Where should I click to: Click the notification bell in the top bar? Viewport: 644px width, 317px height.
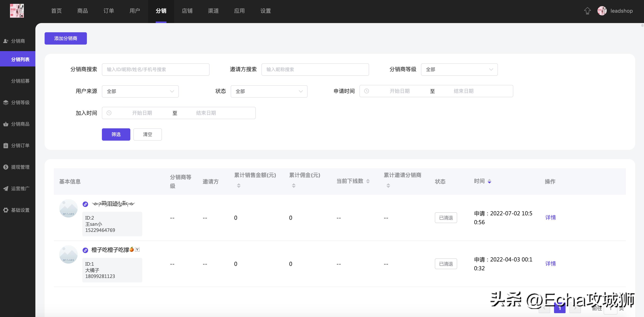click(587, 11)
